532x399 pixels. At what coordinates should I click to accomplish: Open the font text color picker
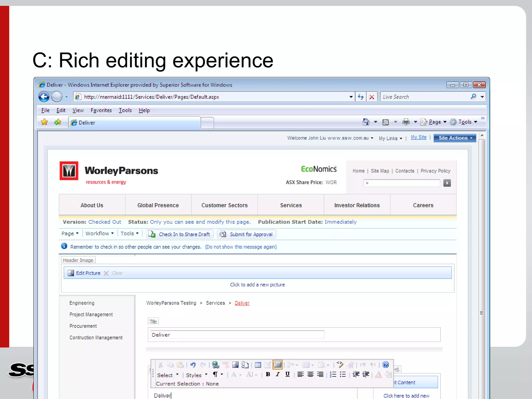pyautogui.click(x=378, y=374)
